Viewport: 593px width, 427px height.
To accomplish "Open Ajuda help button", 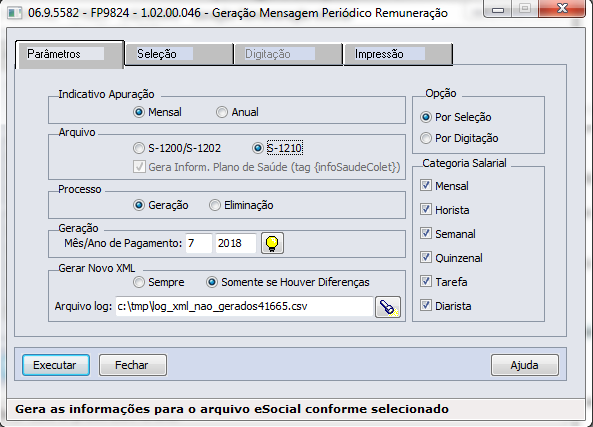I will tap(525, 365).
